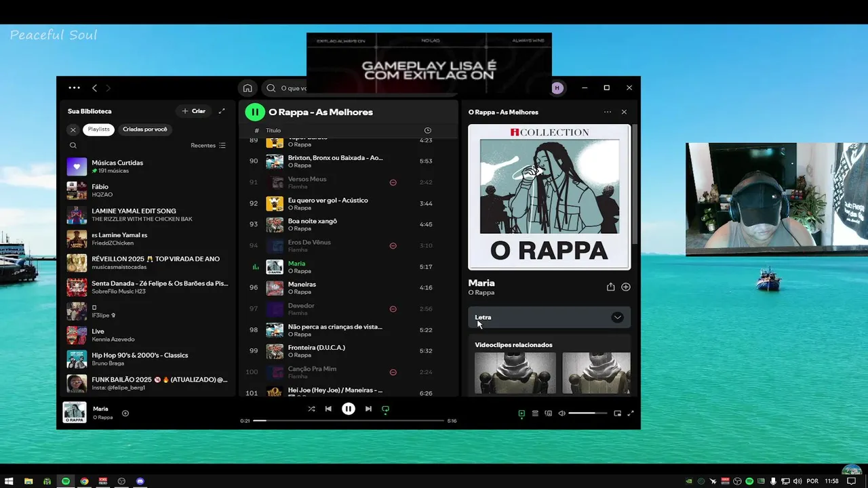Share the song Maria

pyautogui.click(x=610, y=287)
